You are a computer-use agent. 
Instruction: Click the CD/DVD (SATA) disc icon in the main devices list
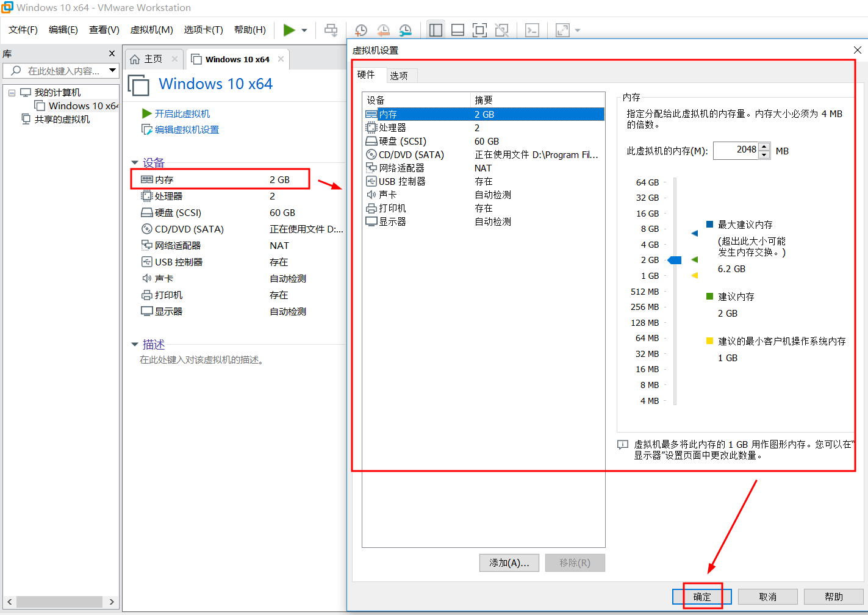coord(146,229)
